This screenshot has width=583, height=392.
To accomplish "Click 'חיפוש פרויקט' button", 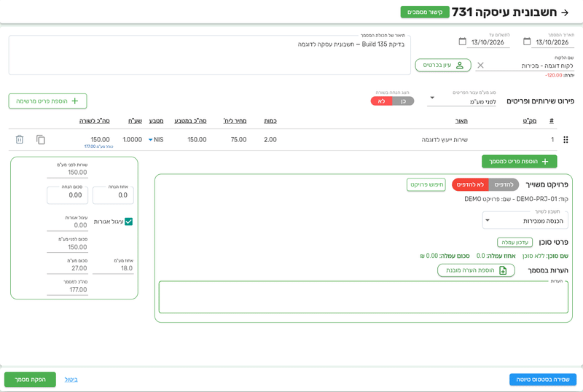I will (426, 184).
